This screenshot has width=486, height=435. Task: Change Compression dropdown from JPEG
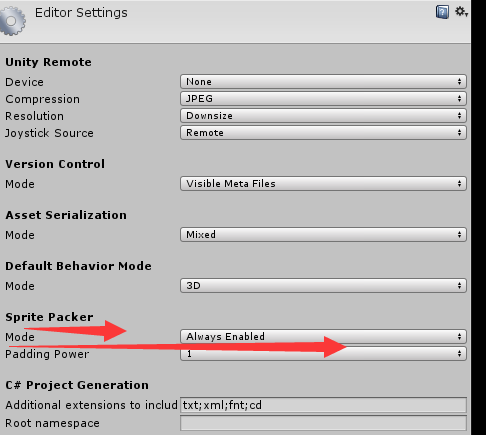[x=323, y=99]
